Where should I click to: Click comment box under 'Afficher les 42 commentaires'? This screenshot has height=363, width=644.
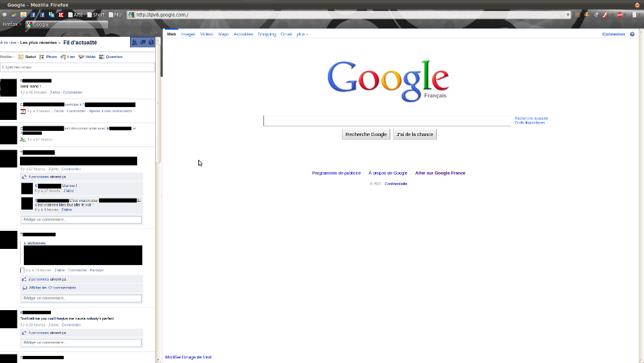(x=81, y=299)
